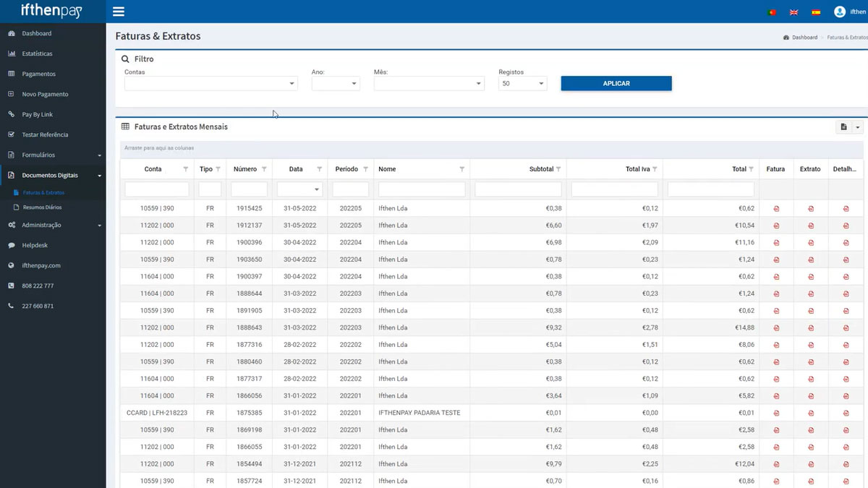The image size is (868, 488).
Task: Open Detalhe PDF for invoice 1903650
Action: click(x=846, y=260)
